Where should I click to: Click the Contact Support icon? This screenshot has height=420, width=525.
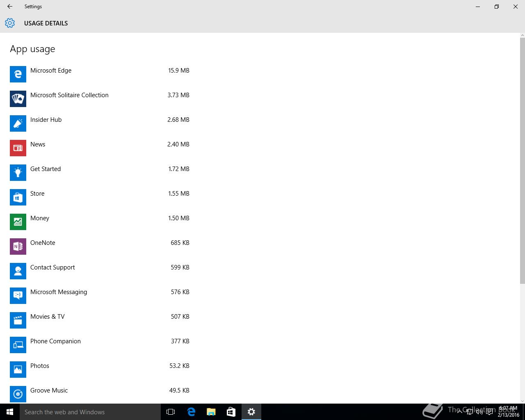click(x=18, y=271)
